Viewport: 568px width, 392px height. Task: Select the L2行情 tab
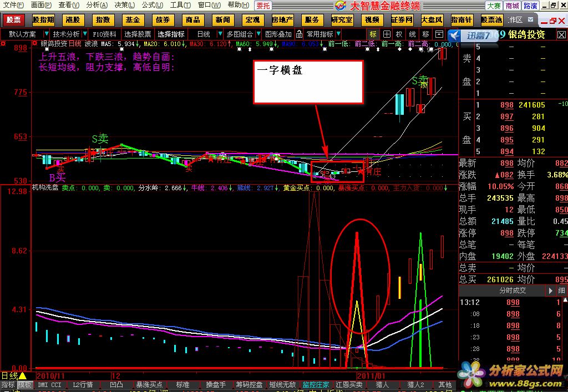point(83,384)
